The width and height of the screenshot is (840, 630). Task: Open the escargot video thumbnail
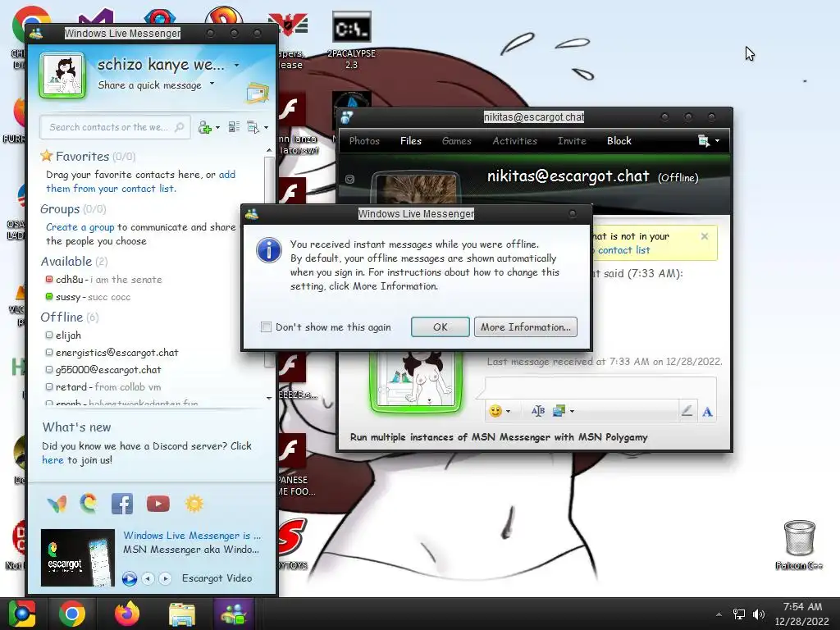pos(78,558)
